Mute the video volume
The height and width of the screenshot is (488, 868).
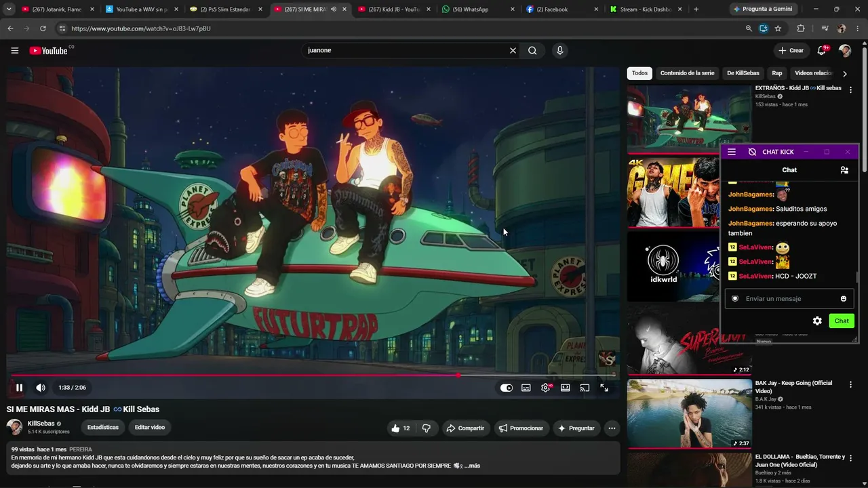pyautogui.click(x=41, y=388)
